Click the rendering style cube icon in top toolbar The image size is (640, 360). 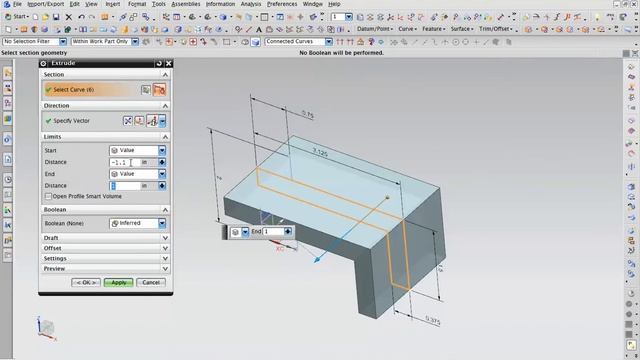tap(223, 17)
